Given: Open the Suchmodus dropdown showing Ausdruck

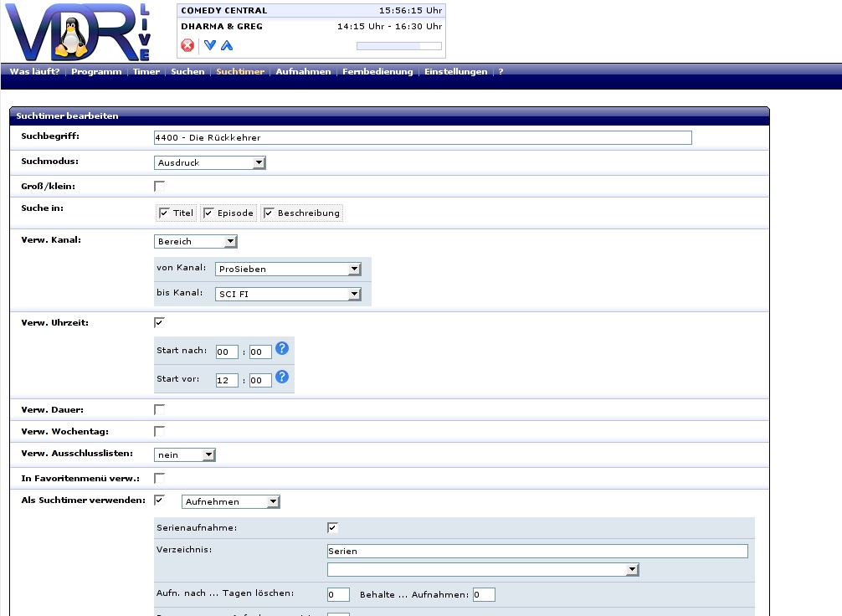Looking at the screenshot, I should coord(210,163).
